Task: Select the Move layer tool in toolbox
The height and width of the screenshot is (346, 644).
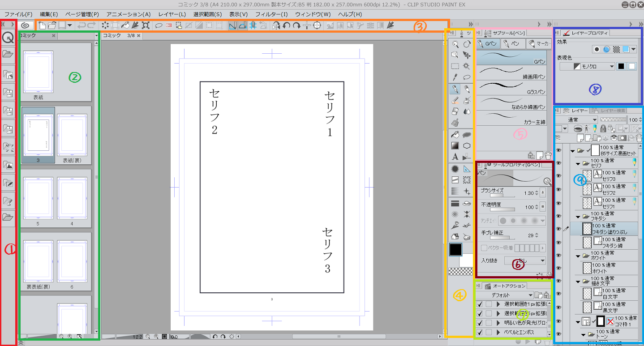Action: pos(467,55)
